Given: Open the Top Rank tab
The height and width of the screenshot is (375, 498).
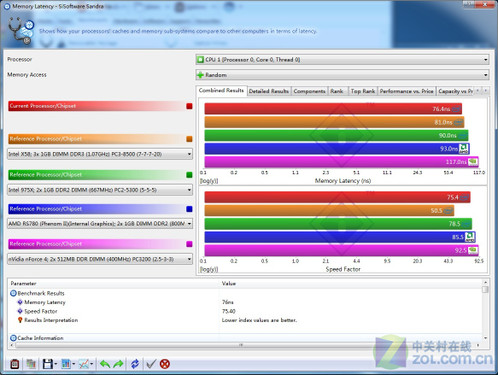Looking at the screenshot, I should (x=363, y=91).
